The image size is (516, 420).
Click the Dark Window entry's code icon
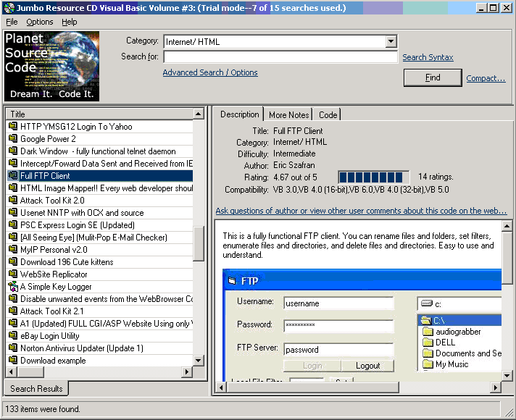coord(13,151)
